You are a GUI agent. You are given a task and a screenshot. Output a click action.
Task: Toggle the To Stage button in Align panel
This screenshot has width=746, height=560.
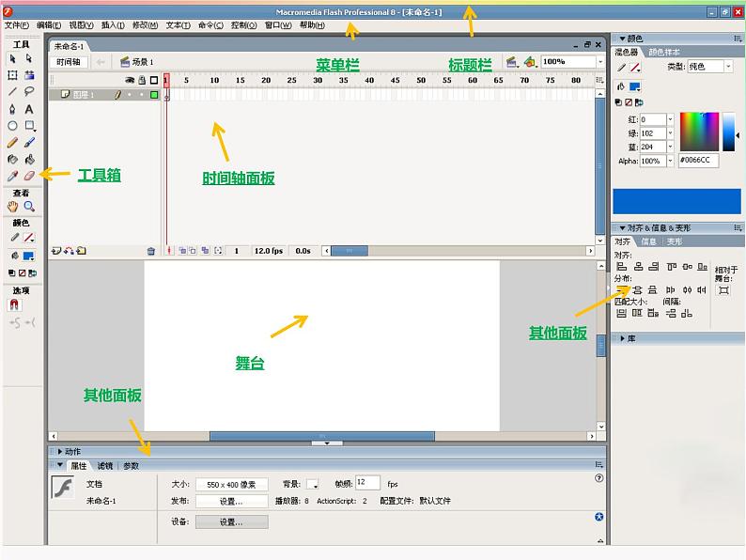[x=724, y=290]
